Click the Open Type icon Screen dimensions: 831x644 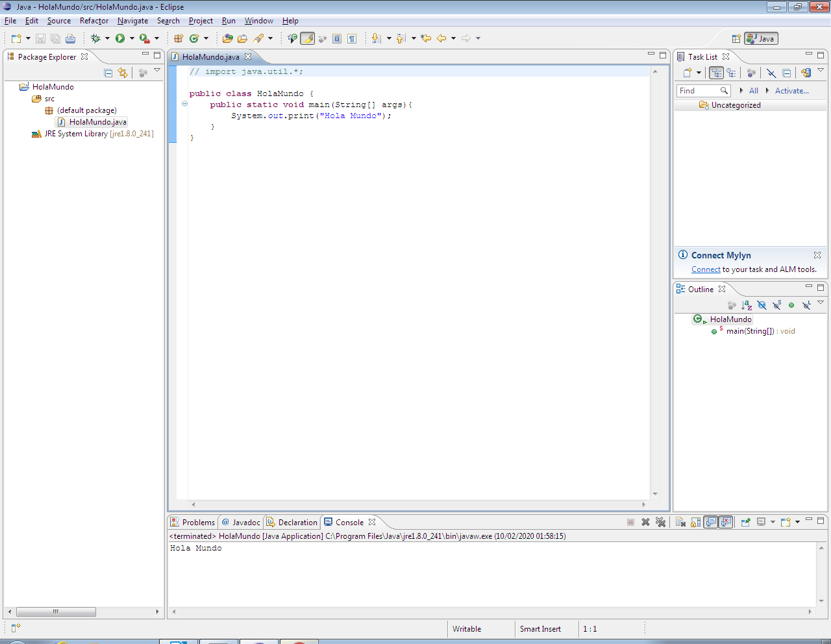tap(227, 38)
